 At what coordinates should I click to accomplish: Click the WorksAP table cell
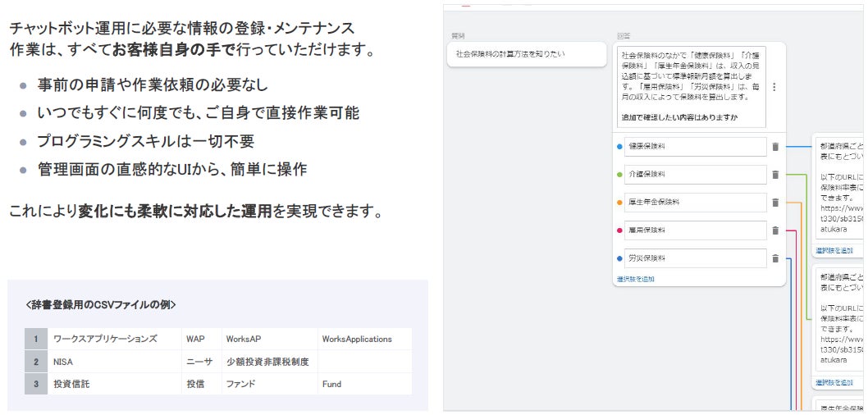pos(270,340)
